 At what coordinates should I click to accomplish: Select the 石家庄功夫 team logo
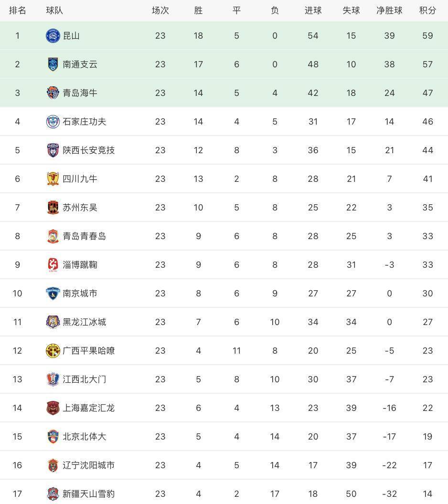point(53,122)
